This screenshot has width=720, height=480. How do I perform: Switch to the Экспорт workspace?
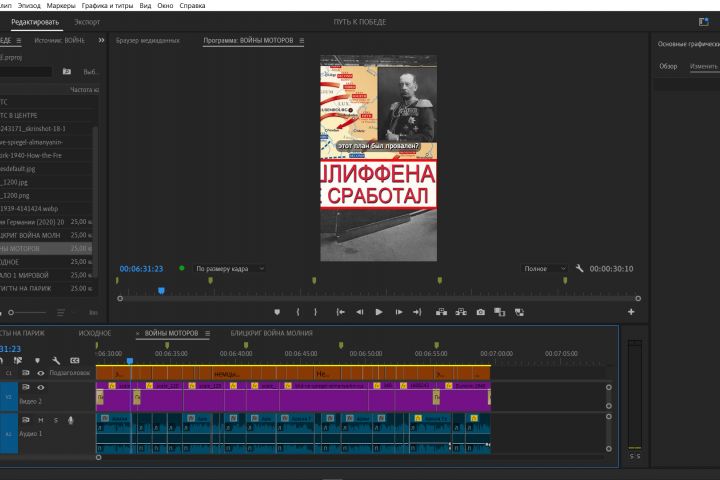87,21
